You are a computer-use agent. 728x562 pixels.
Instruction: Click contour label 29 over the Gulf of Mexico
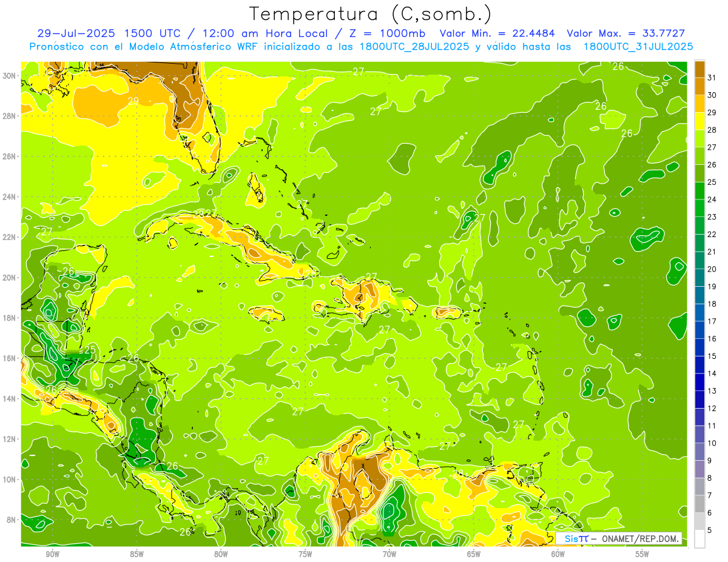coord(133,101)
